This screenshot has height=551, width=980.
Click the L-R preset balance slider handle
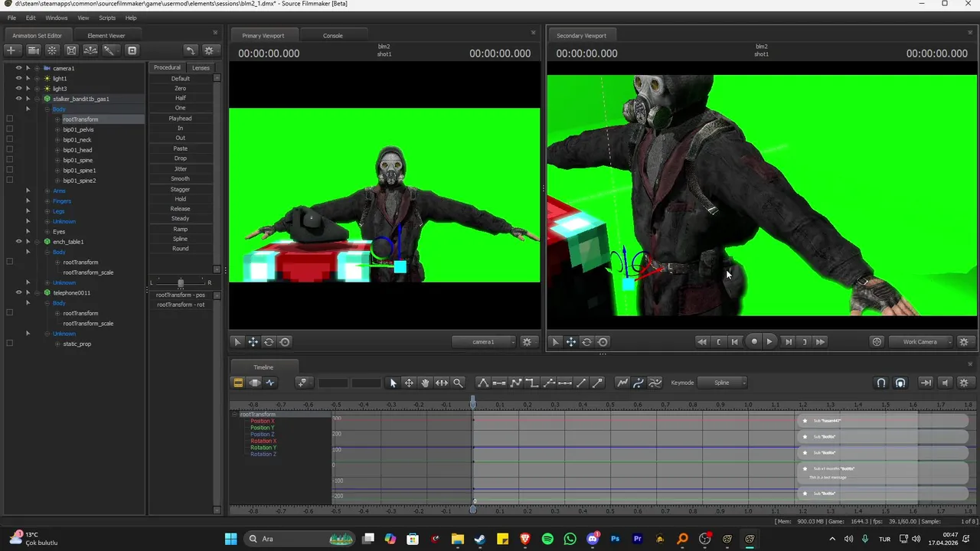pos(181,282)
